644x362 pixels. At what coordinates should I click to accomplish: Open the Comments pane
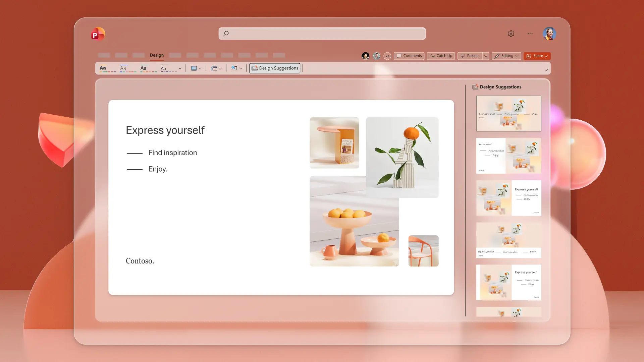point(409,56)
